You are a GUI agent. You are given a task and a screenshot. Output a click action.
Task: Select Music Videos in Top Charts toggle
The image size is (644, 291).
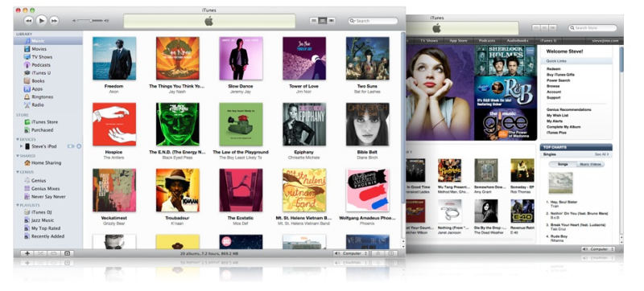pyautogui.click(x=590, y=164)
